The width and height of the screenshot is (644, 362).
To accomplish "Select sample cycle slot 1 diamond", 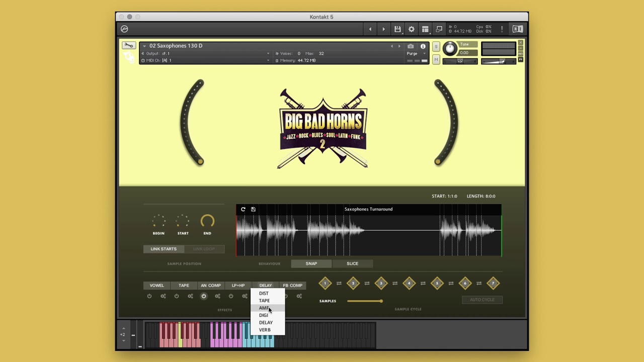I will coord(325,284).
